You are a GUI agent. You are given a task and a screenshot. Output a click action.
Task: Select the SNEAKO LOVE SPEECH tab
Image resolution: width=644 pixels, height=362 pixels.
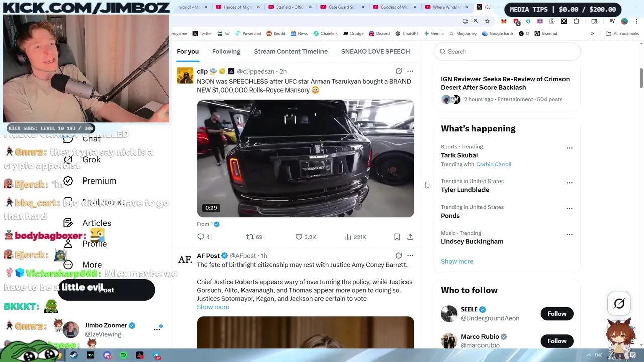click(x=375, y=51)
